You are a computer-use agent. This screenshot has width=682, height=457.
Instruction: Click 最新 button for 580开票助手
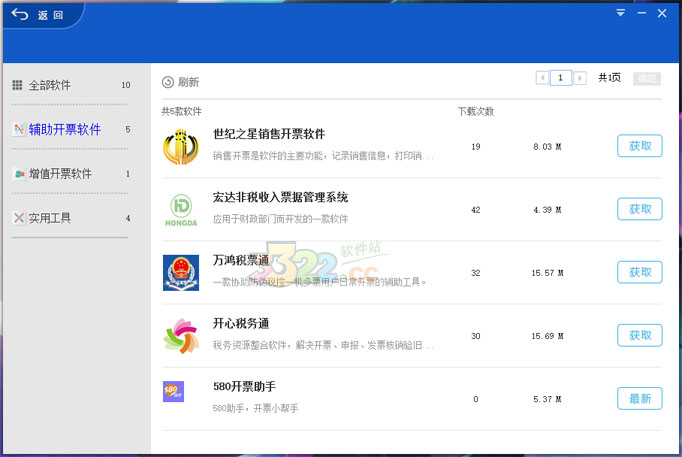[640, 398]
